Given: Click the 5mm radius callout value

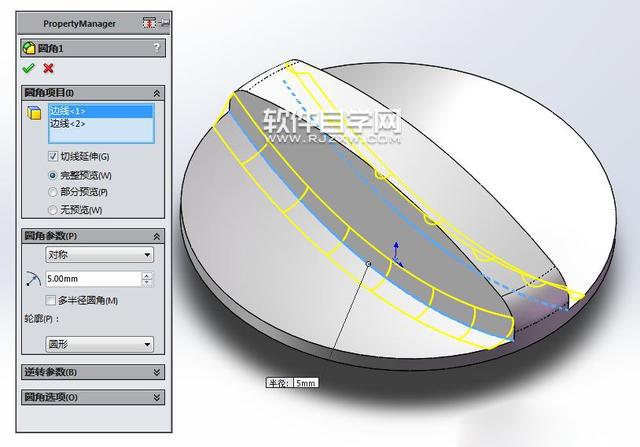Looking at the screenshot, I should tap(305, 383).
